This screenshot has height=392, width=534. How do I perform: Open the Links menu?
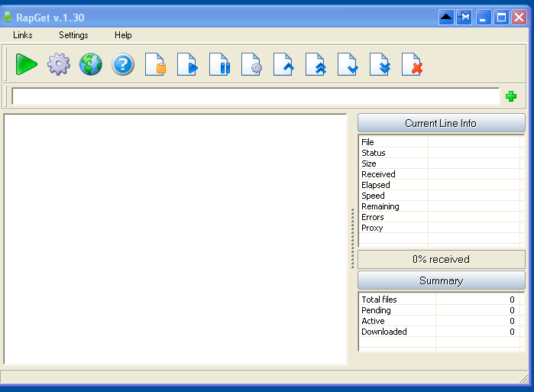(22, 35)
